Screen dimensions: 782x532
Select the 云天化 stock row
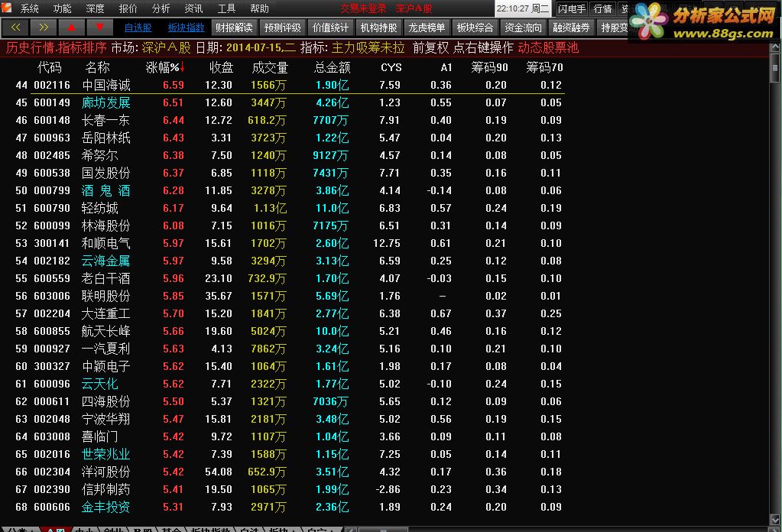pyautogui.click(x=289, y=384)
